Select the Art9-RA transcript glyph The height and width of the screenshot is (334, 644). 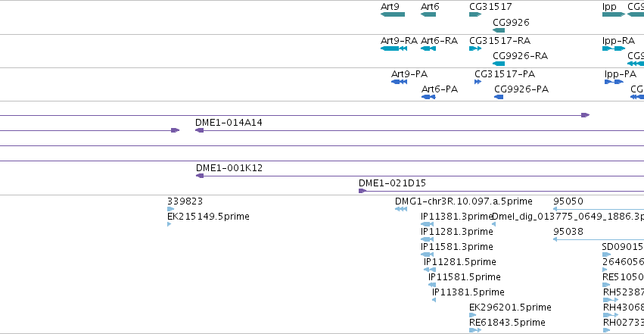tap(394, 48)
